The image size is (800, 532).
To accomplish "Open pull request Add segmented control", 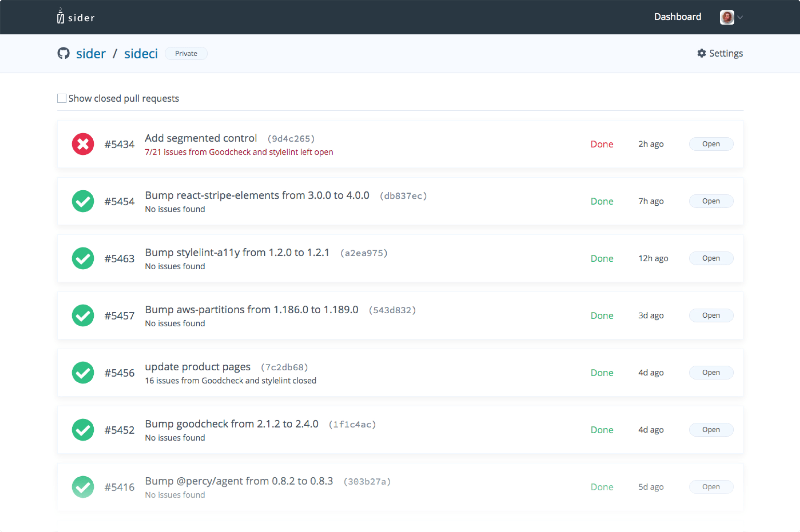I will (201, 138).
